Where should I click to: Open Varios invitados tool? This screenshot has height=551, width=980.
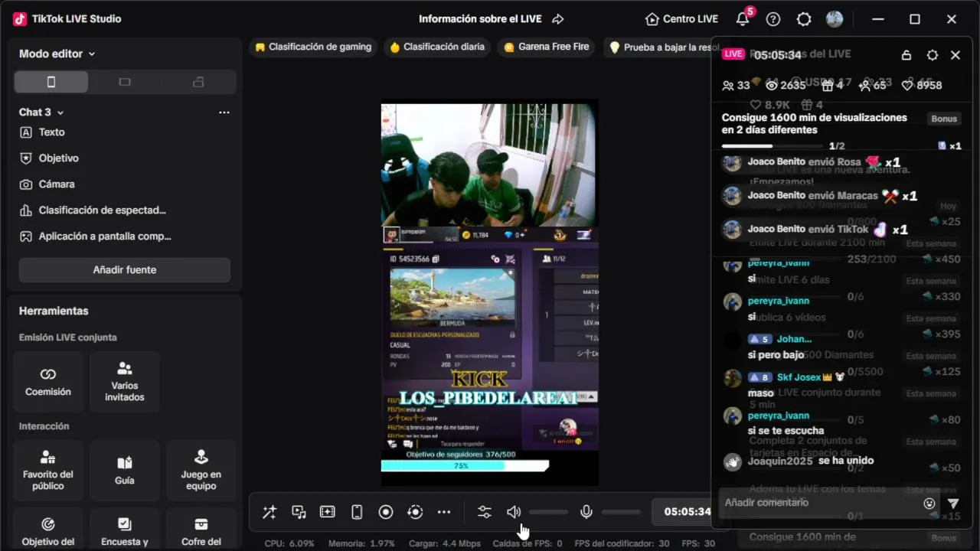point(125,382)
